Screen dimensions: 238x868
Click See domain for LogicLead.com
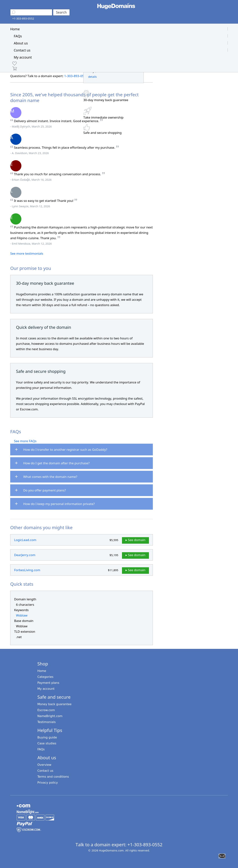click(x=135, y=540)
